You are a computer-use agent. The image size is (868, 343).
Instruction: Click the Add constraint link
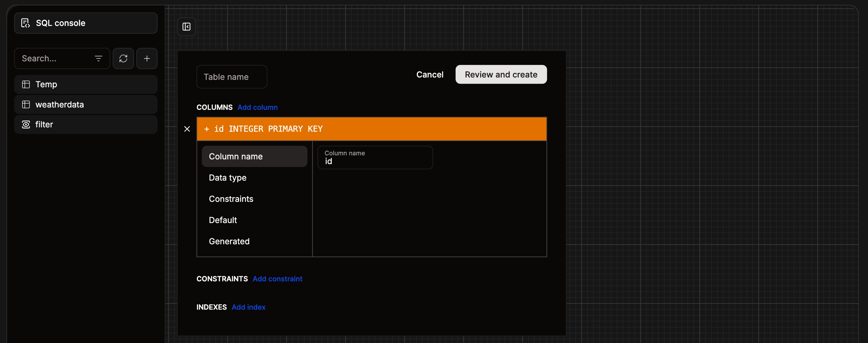pos(277,279)
